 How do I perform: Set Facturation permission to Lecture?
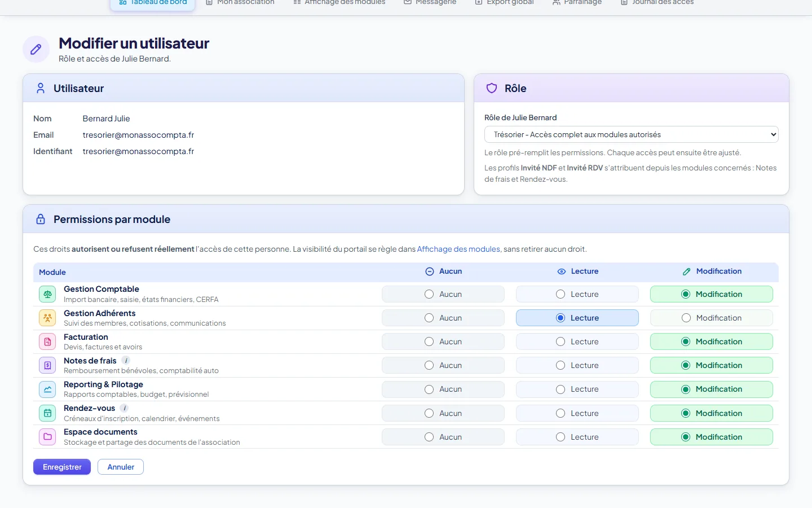pyautogui.click(x=577, y=341)
